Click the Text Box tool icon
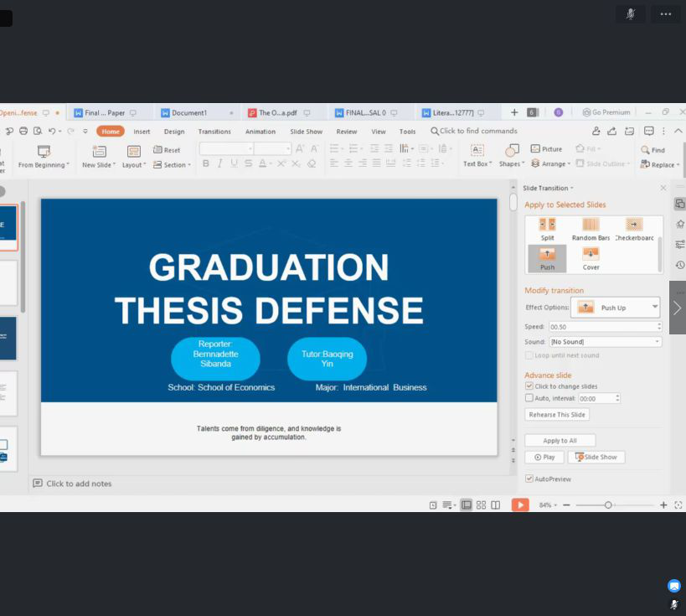Image resolution: width=686 pixels, height=616 pixels. coord(477,150)
